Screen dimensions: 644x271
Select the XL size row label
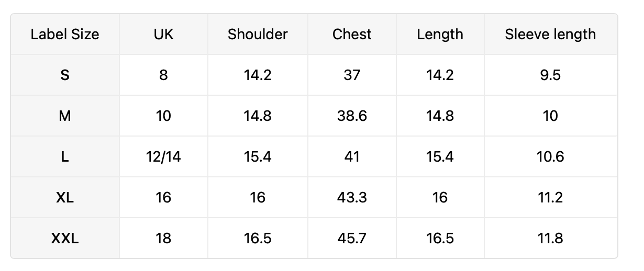(x=65, y=198)
